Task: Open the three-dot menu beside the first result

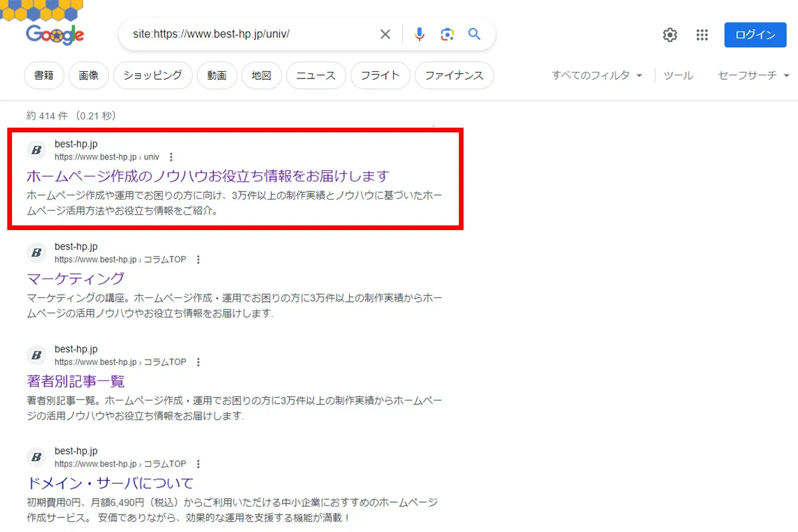Action: pyautogui.click(x=171, y=157)
